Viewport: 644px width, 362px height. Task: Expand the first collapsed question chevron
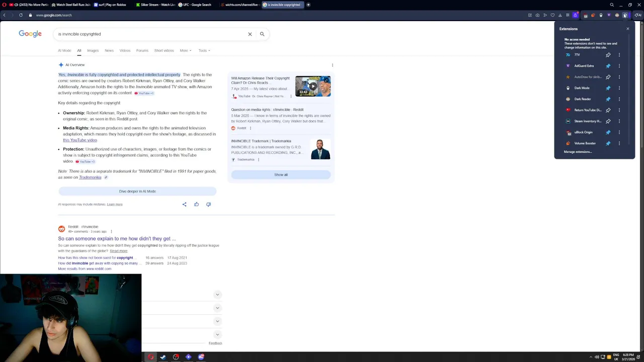(x=217, y=294)
